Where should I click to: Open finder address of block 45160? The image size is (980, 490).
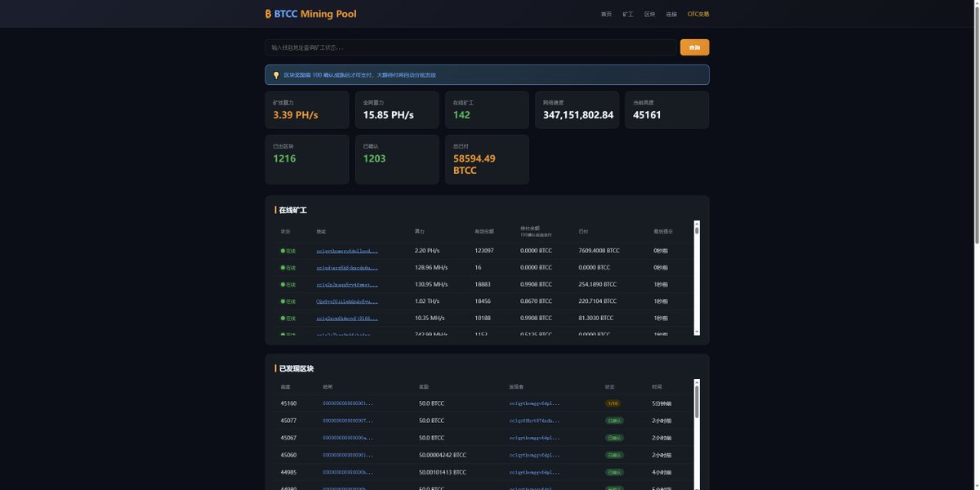click(534, 403)
